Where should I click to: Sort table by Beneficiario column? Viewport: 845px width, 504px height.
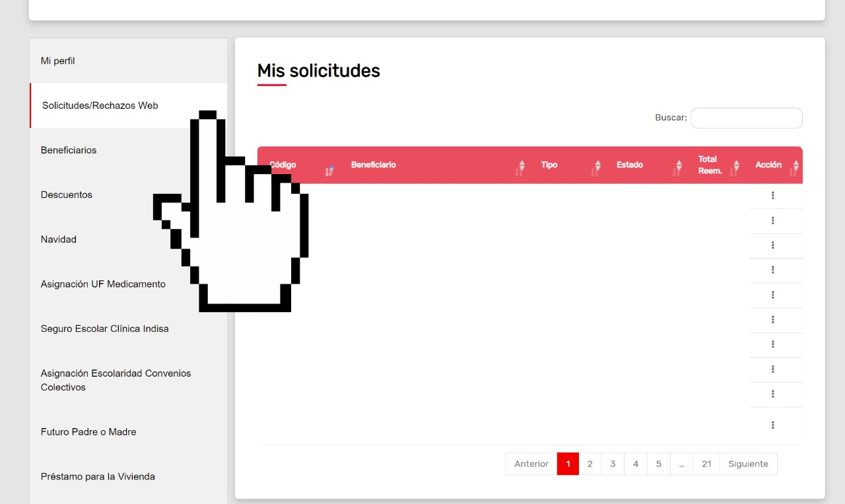(x=374, y=165)
